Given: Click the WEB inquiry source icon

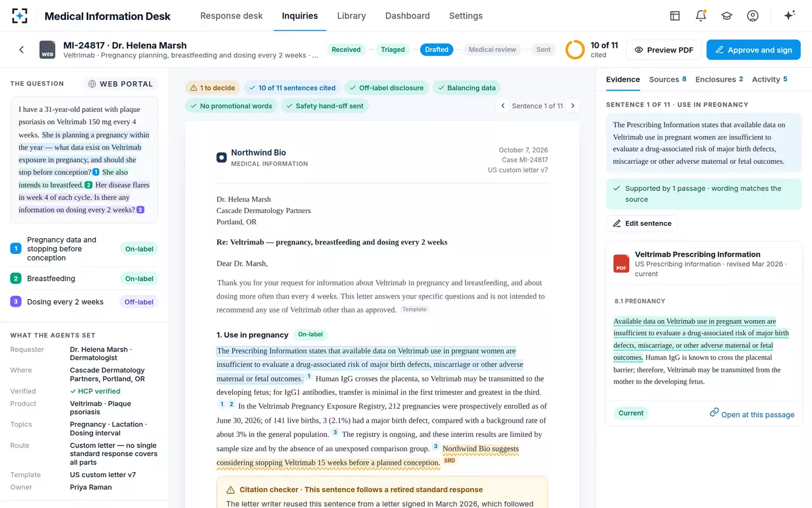Looking at the screenshot, I should tap(47, 50).
